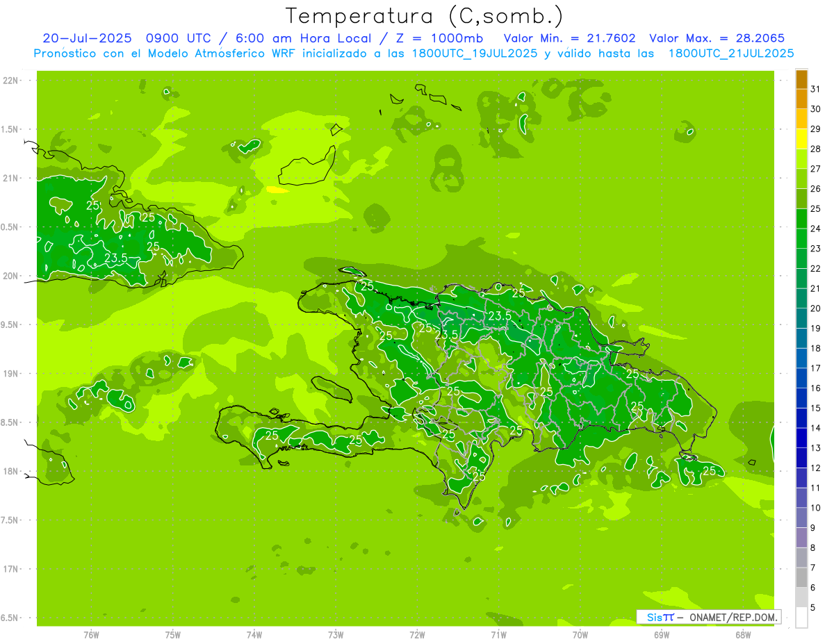Click the "70W" longitude label

coord(580,634)
